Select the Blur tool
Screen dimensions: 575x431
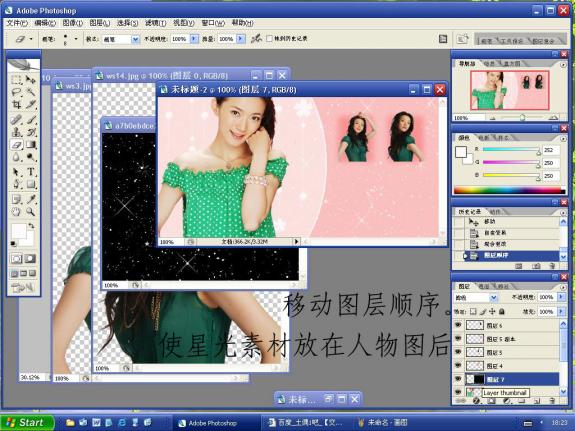click(17, 157)
